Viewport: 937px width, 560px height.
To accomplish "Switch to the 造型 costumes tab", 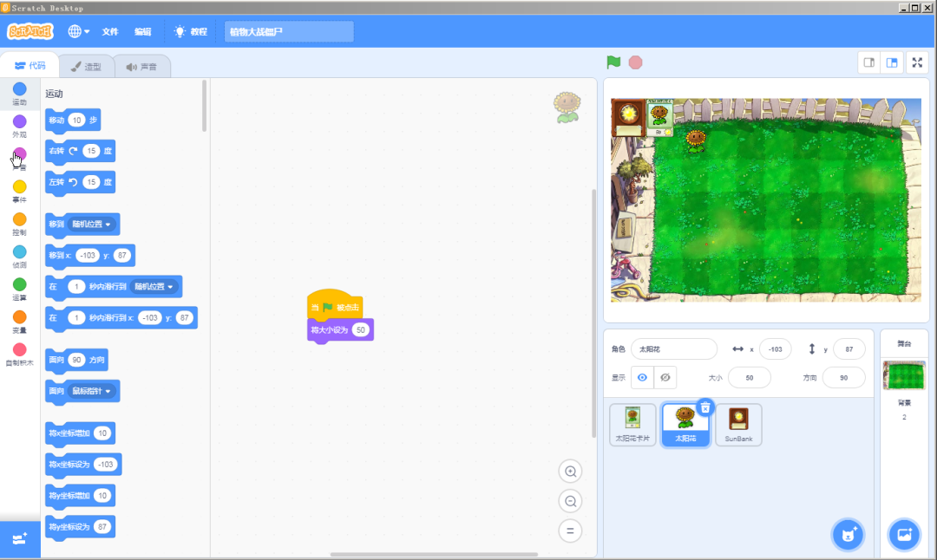I will [x=86, y=67].
